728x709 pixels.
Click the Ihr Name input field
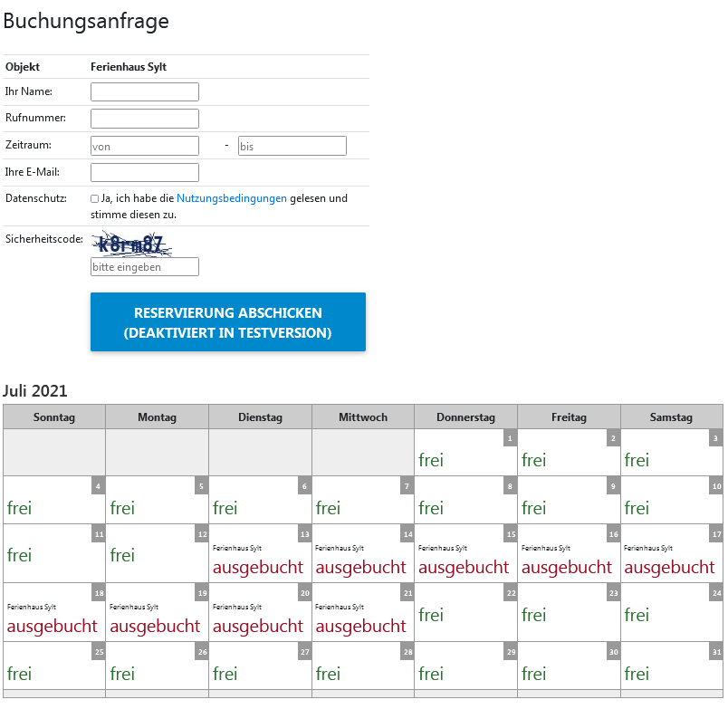pyautogui.click(x=145, y=91)
